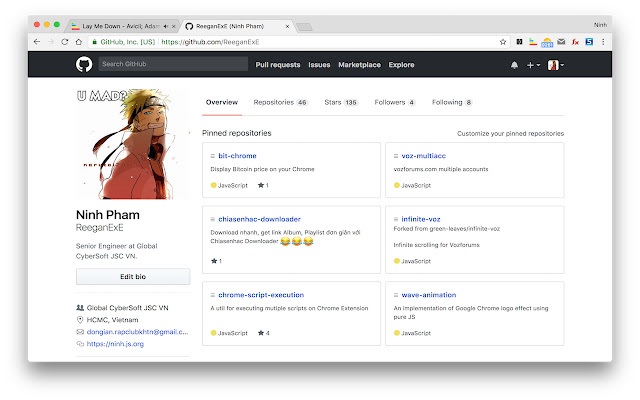The image size is (640, 400).
Task: Click the dongian.rapclubkhtn email link
Action: (x=137, y=332)
